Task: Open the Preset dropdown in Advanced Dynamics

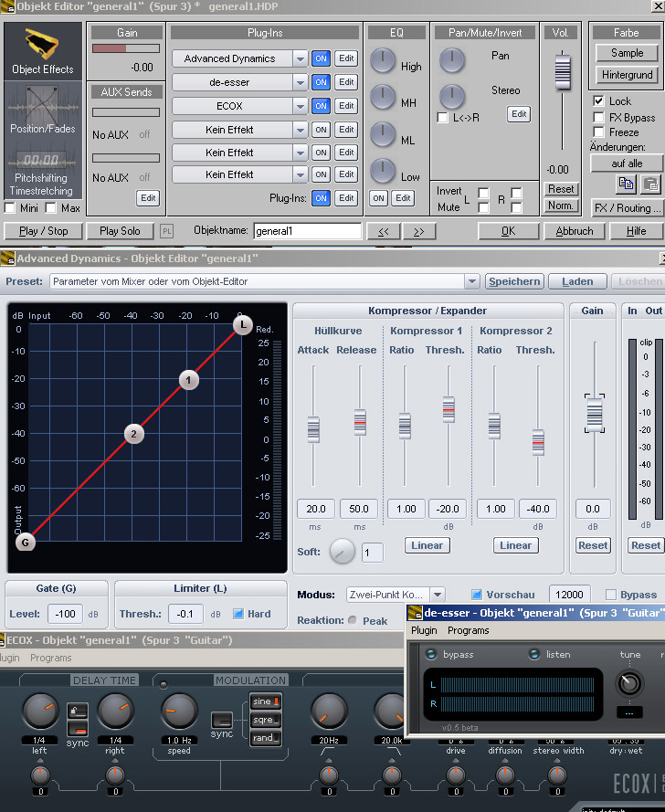Action: point(471,281)
